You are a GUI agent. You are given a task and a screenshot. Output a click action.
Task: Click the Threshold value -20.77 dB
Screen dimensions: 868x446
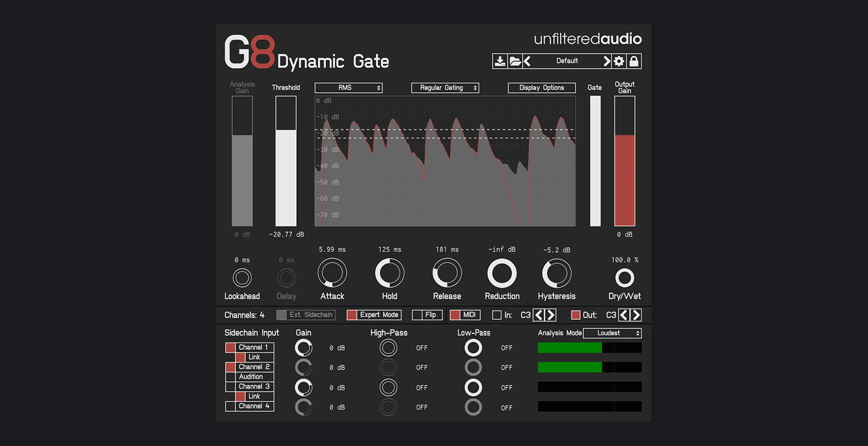point(286,235)
